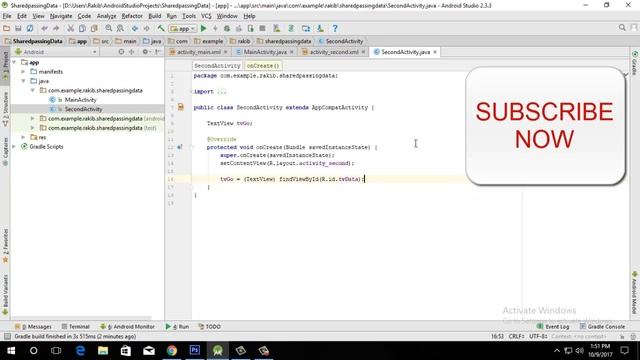This screenshot has height=360, width=640.
Task: Expand the res folder
Action: tap(23, 137)
